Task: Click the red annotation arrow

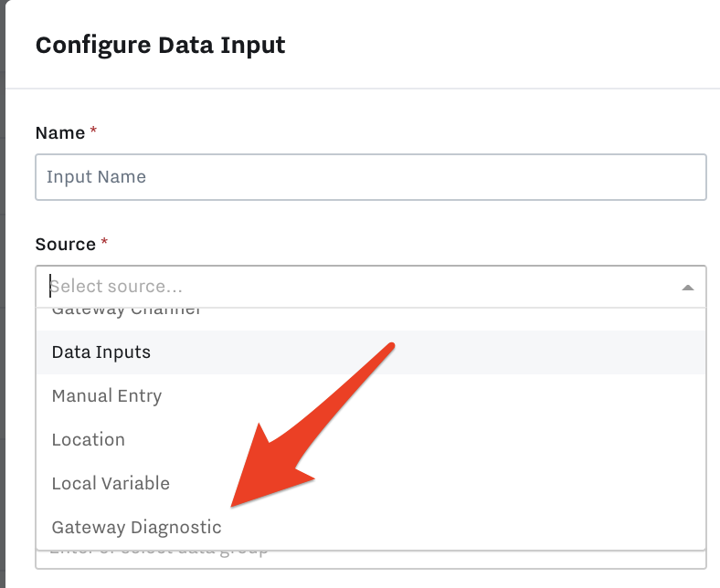Action: (x=312, y=425)
